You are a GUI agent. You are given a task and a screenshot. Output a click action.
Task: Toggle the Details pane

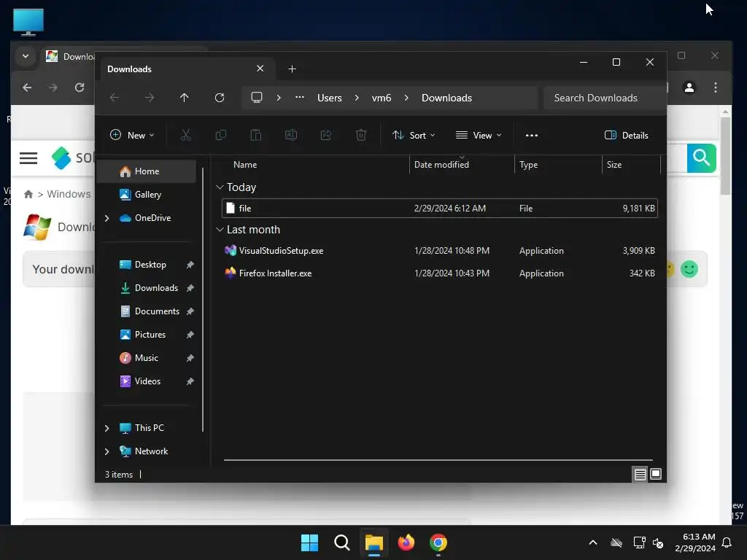[x=626, y=135]
